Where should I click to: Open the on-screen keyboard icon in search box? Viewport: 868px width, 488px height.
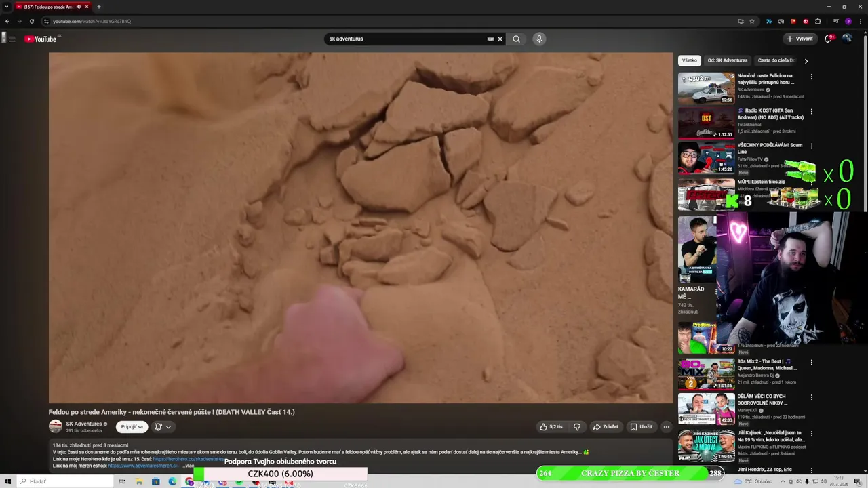[490, 39]
